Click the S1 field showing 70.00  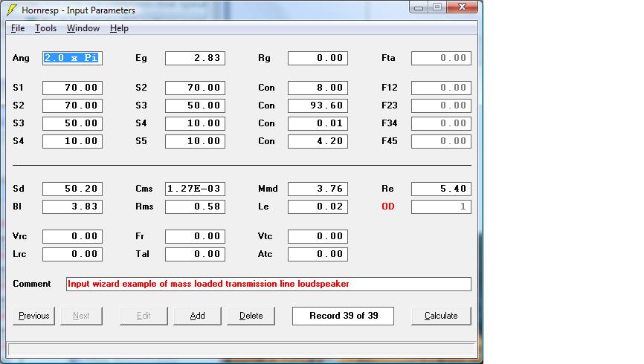coord(72,88)
